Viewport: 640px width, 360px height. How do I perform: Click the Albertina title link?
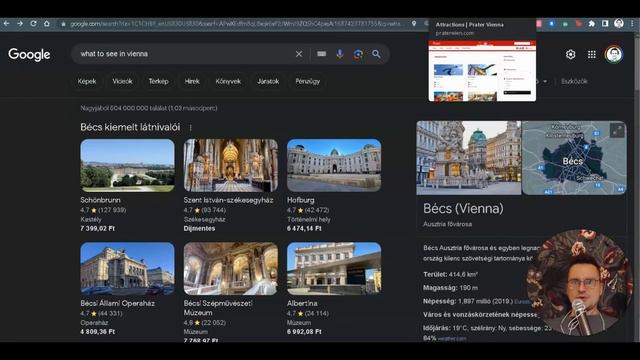(x=302, y=303)
